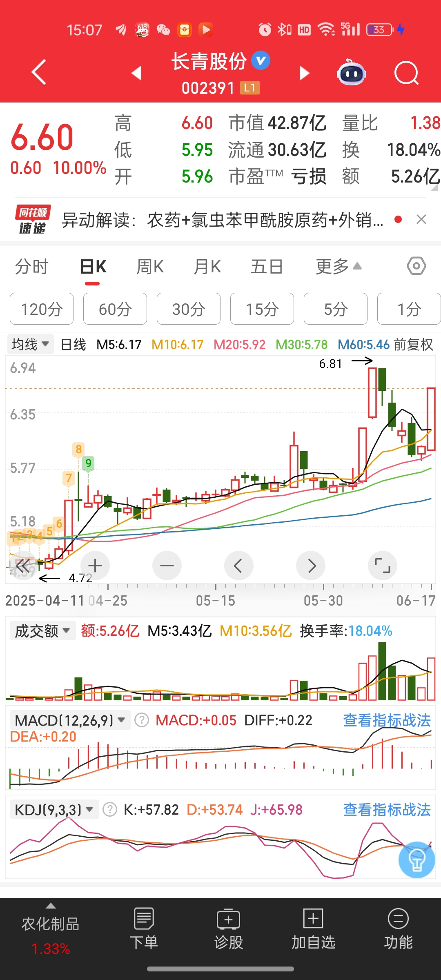
Task: Open MACD 查看指标战法 link
Action: coord(387,720)
